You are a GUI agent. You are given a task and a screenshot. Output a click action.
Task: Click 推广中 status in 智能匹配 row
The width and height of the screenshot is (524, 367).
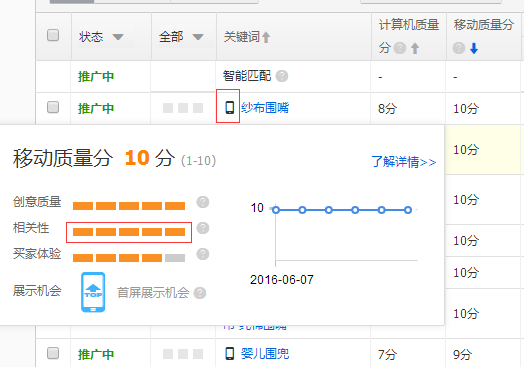96,77
